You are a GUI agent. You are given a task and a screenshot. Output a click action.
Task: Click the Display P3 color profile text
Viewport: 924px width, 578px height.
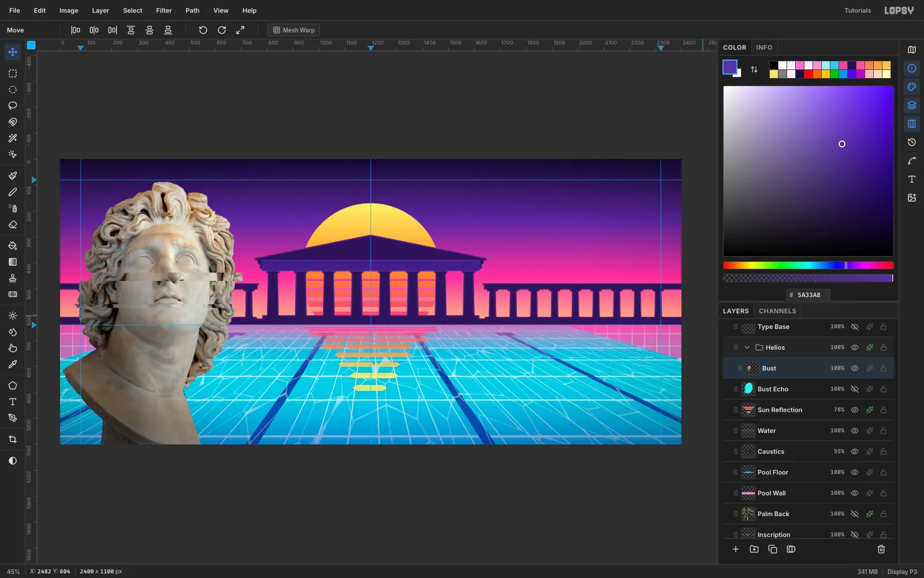[x=902, y=572]
